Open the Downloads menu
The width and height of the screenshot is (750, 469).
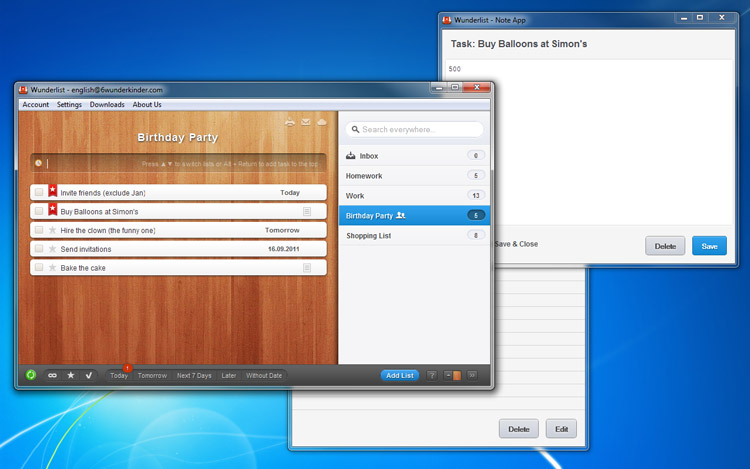click(x=107, y=104)
